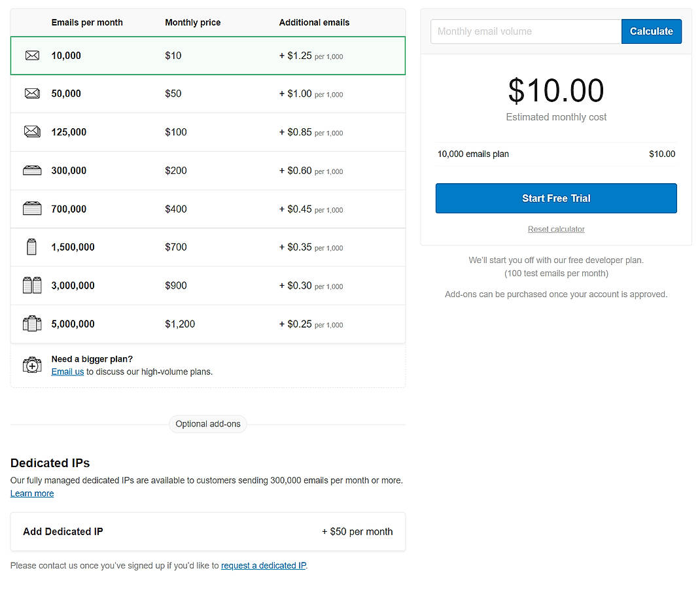Click the envelope-plus icon next to 'Need a bigger plan?'
The width and height of the screenshot is (700, 594).
[32, 365]
